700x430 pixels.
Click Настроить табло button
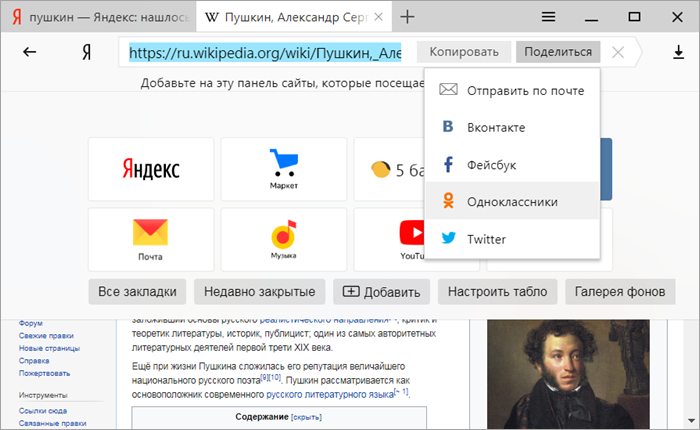(497, 292)
